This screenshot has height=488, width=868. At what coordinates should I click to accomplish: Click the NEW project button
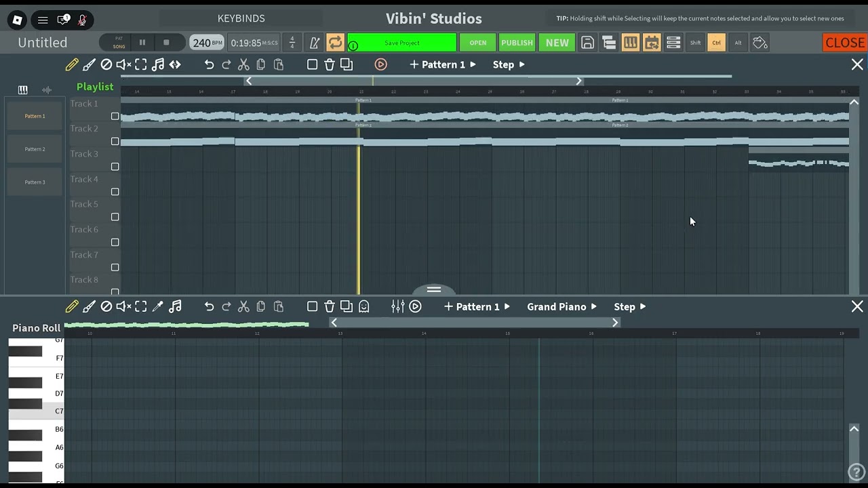[x=557, y=43]
